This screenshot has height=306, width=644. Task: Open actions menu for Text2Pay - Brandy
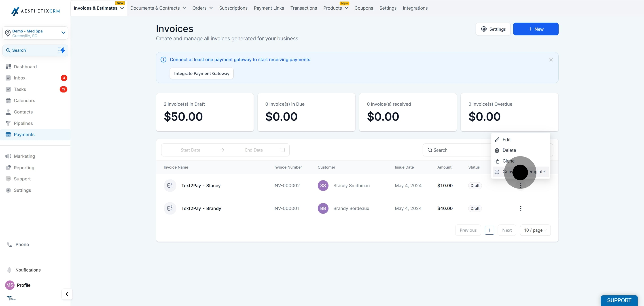(x=521, y=208)
